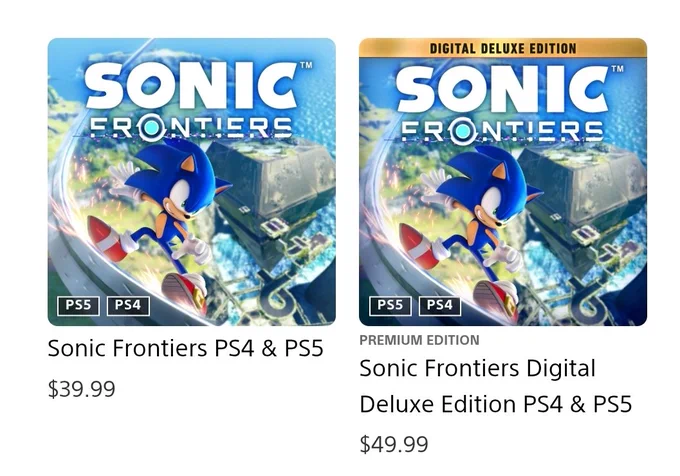This screenshot has height=476, width=680.
Task: Click the PS5 badge on standard edition
Action: tap(78, 306)
